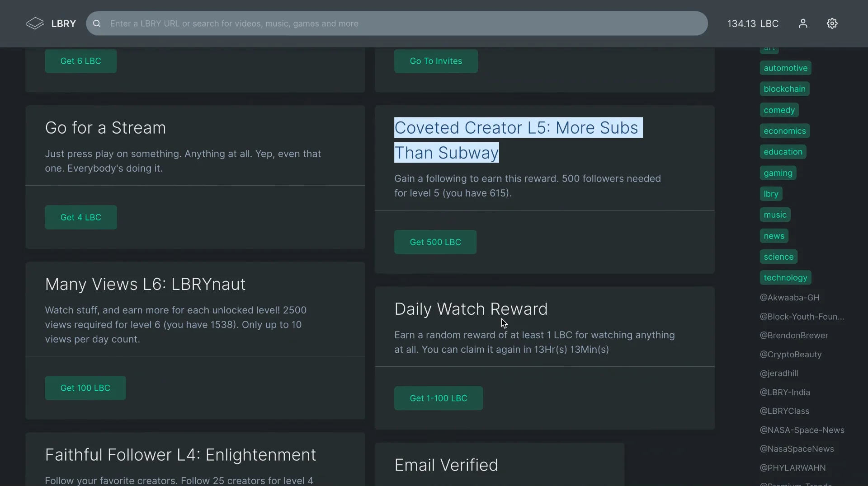Viewport: 868px width, 486px height.
Task: Click the Just press play description
Action: click(x=183, y=161)
